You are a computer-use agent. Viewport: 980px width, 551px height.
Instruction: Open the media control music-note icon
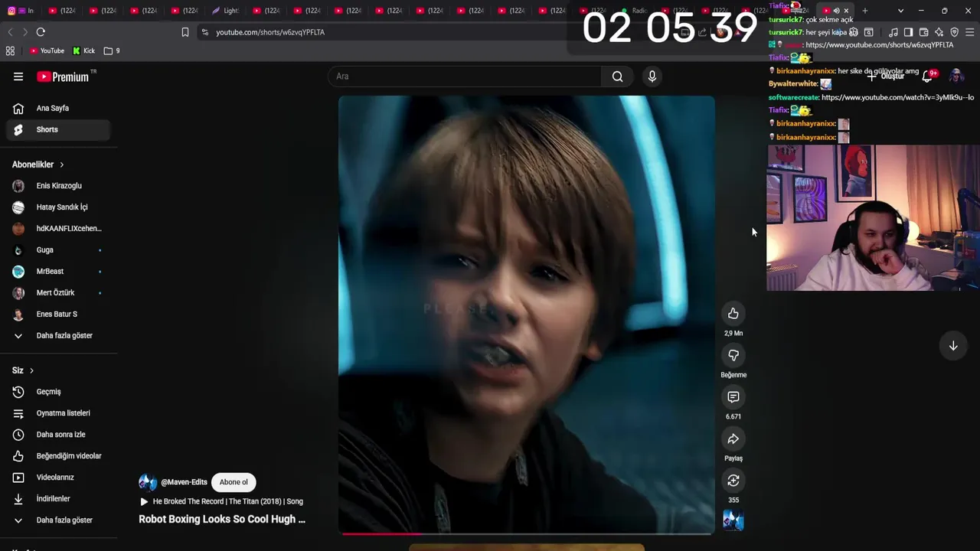click(x=893, y=32)
